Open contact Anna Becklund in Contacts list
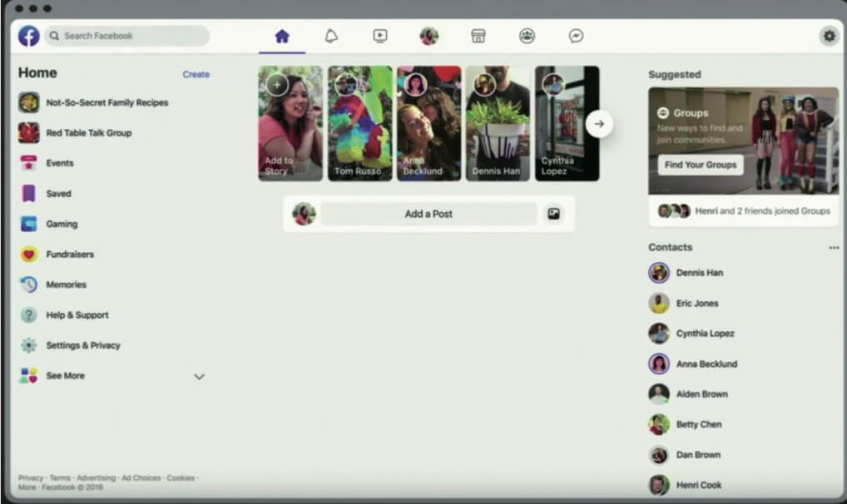Image resolution: width=847 pixels, height=504 pixels. (706, 363)
